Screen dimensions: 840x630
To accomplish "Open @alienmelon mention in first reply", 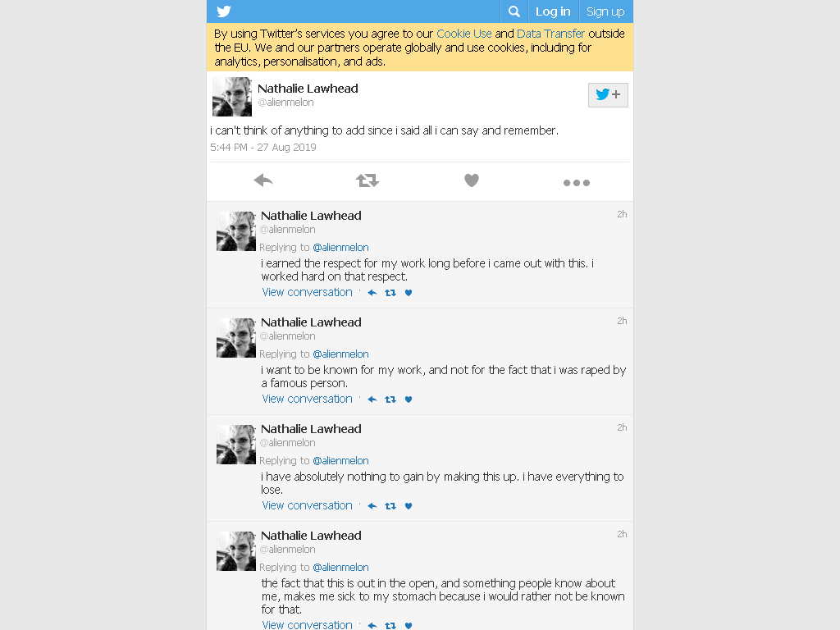I will pos(340,248).
